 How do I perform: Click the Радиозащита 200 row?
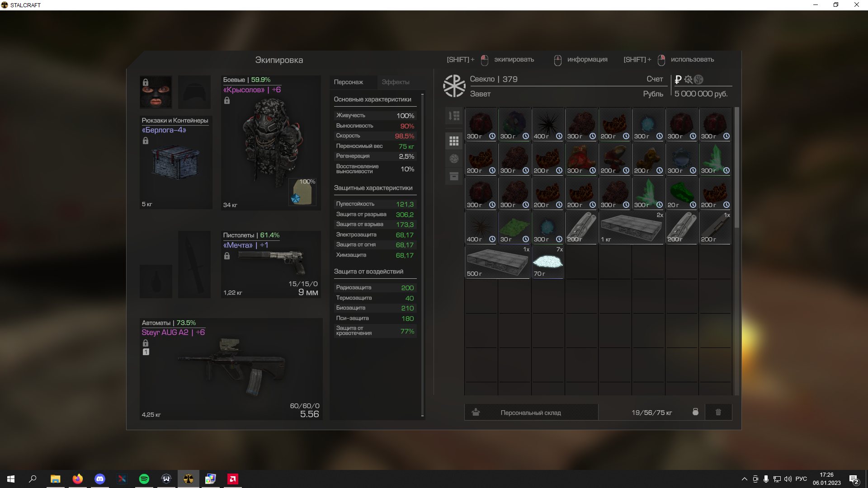pyautogui.click(x=375, y=288)
